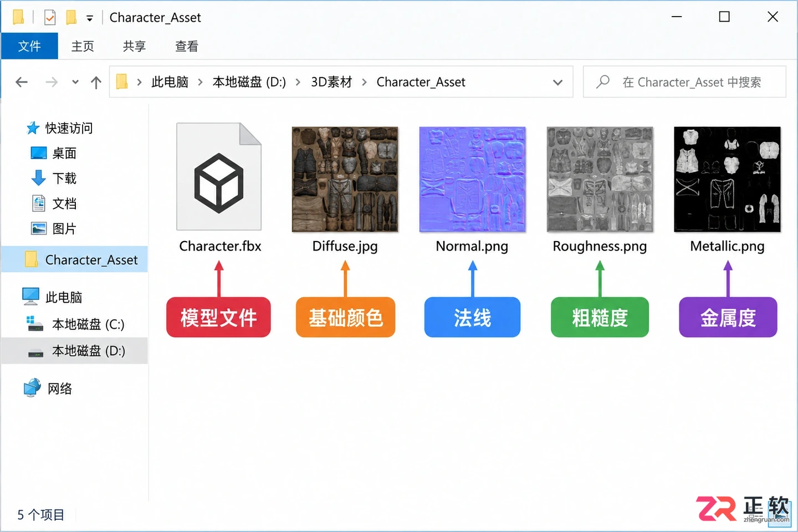
Task: Select the Normal.png texture thumbnail
Action: 472,180
